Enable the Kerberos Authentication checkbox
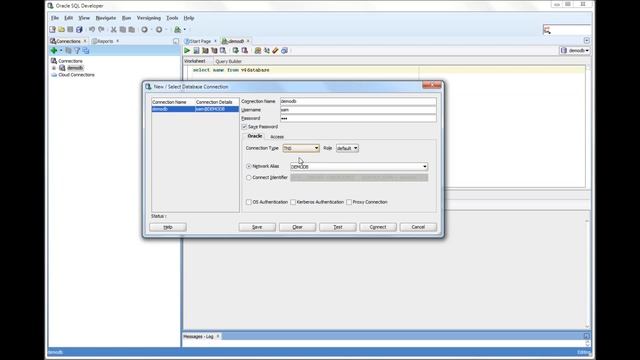640x360 pixels. 293,202
